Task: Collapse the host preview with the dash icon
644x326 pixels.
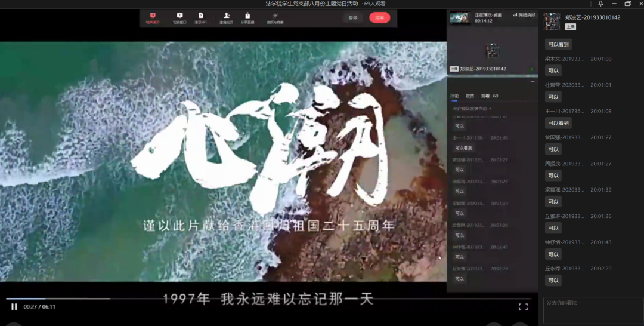Action: 532,82
